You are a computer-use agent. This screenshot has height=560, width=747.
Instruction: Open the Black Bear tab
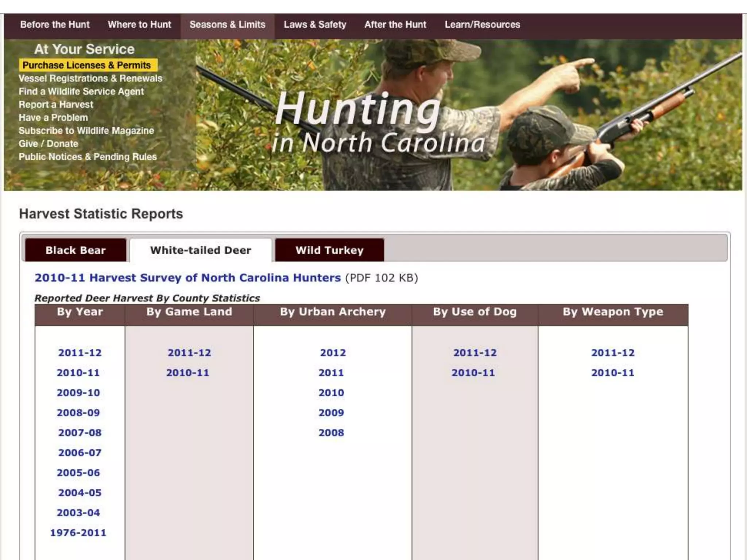(76, 250)
